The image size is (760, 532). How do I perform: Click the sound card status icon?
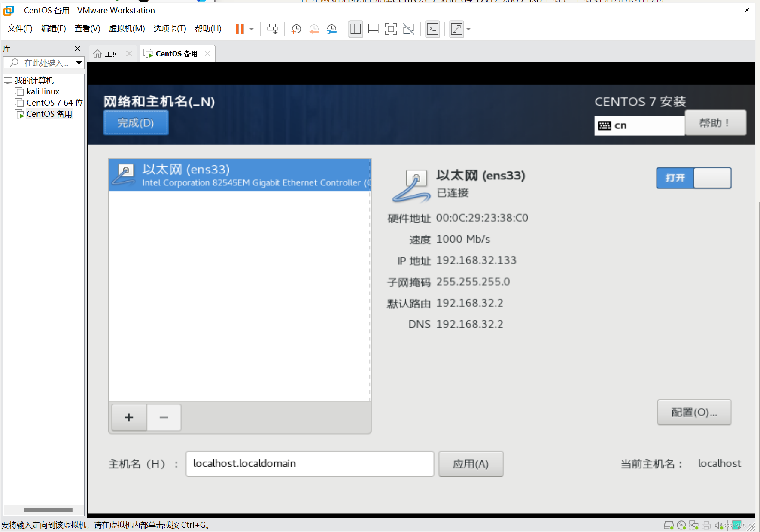[x=718, y=525]
